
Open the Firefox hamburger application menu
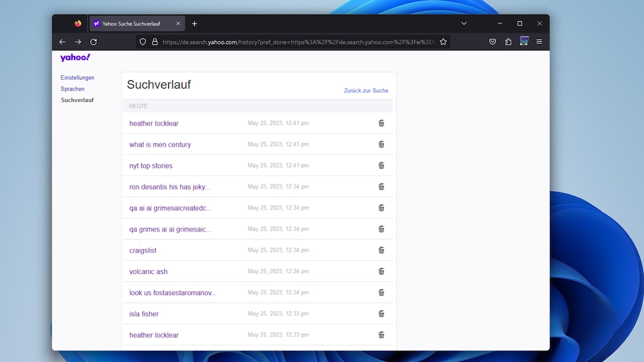coord(539,42)
